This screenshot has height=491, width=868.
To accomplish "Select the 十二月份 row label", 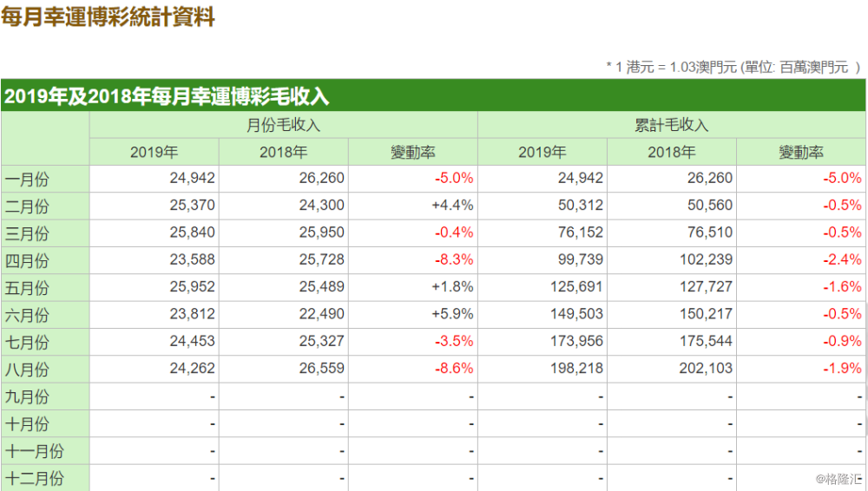I will [x=35, y=478].
